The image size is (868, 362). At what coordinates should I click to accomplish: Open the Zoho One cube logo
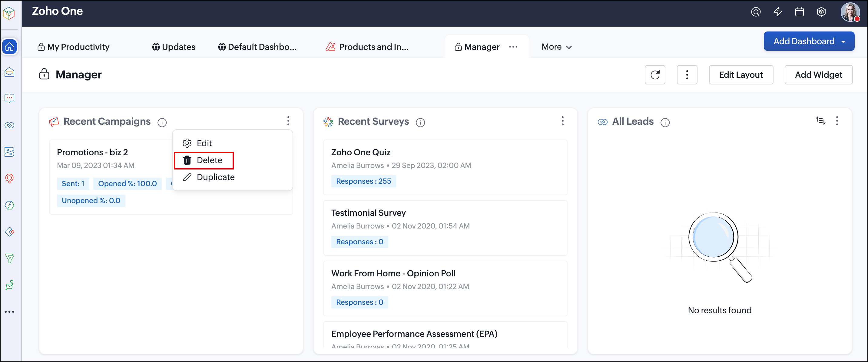[9, 13]
